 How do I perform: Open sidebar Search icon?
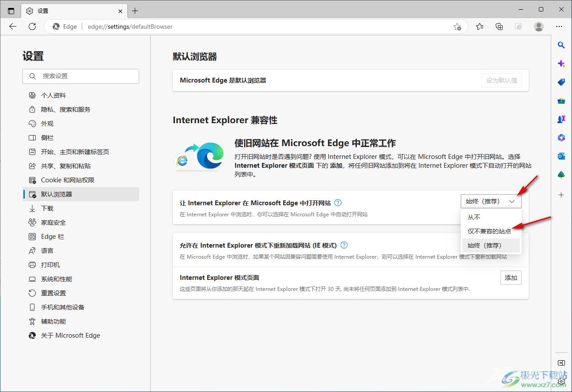click(x=561, y=45)
